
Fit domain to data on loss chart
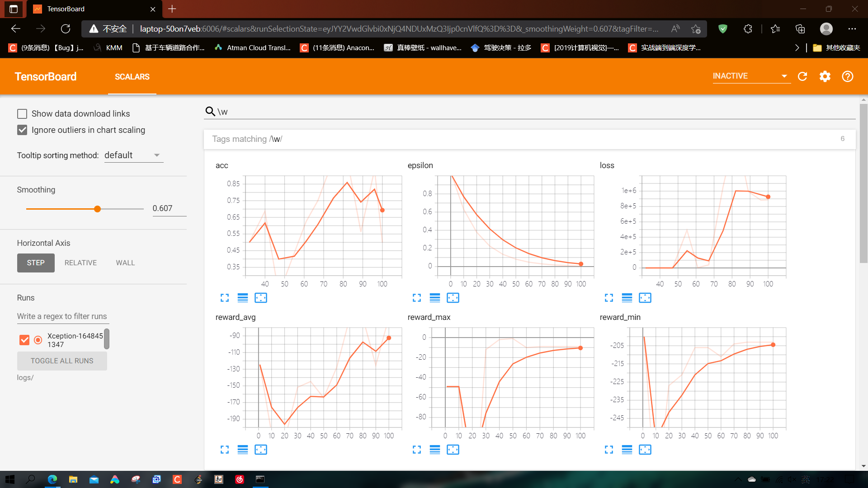(x=645, y=298)
